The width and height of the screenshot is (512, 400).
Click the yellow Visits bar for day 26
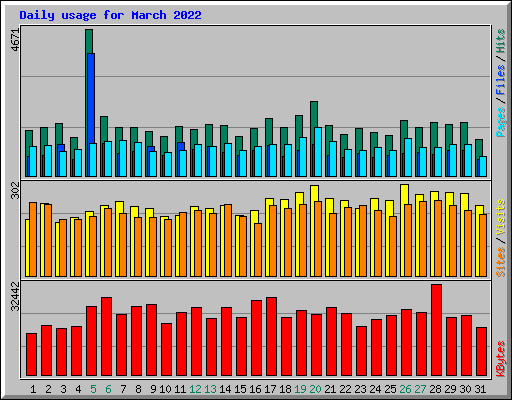(x=404, y=194)
